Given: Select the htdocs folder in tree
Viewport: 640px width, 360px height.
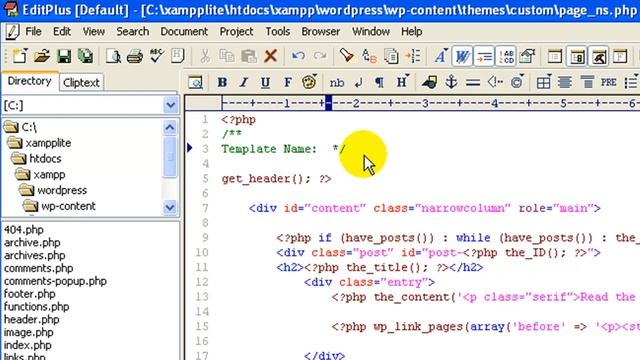Looking at the screenshot, I should click(x=45, y=158).
